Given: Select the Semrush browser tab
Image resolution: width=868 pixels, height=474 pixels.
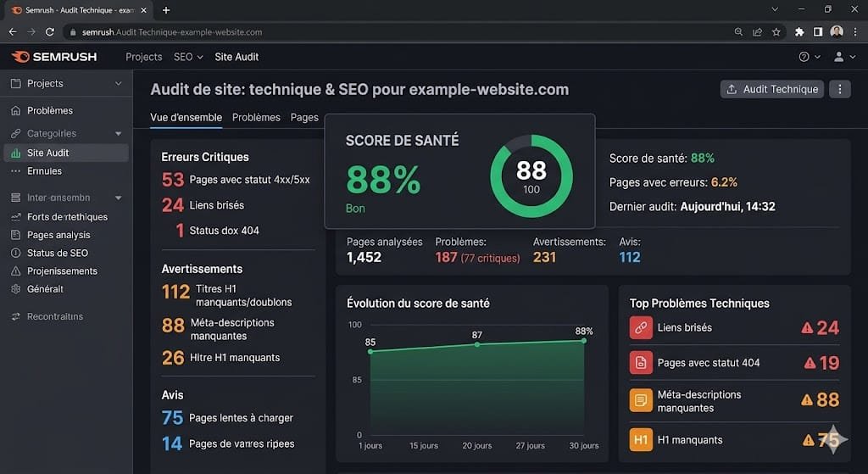Looking at the screenshot, I should [77, 10].
